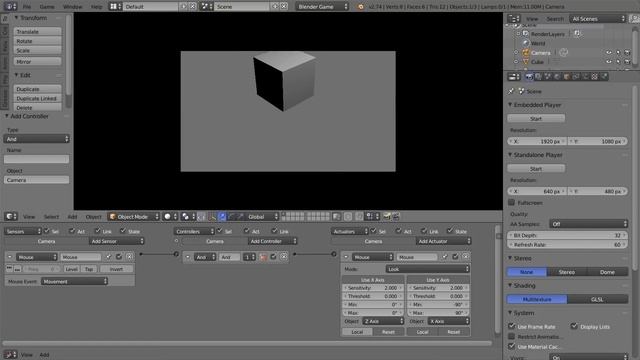The image size is (640, 360).
Task: Open the Help menu
Action: (x=96, y=7)
